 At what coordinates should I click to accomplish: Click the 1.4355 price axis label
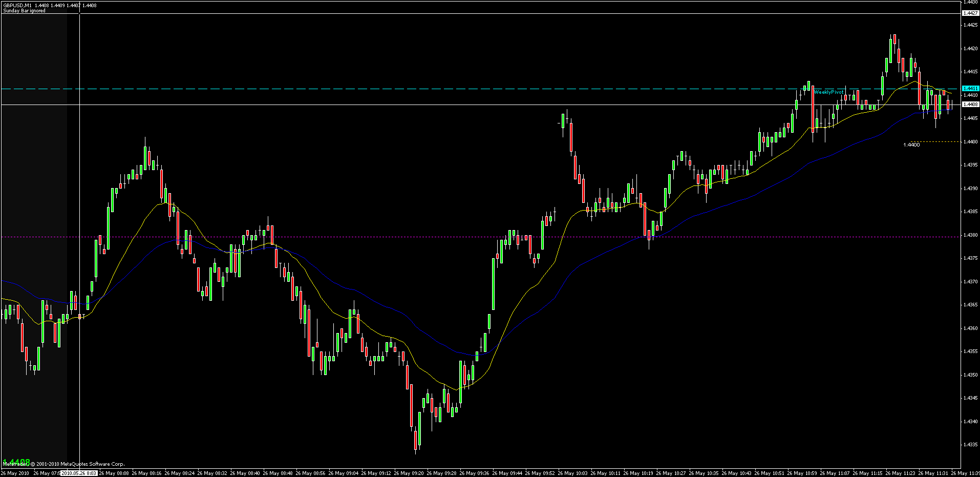971,351
